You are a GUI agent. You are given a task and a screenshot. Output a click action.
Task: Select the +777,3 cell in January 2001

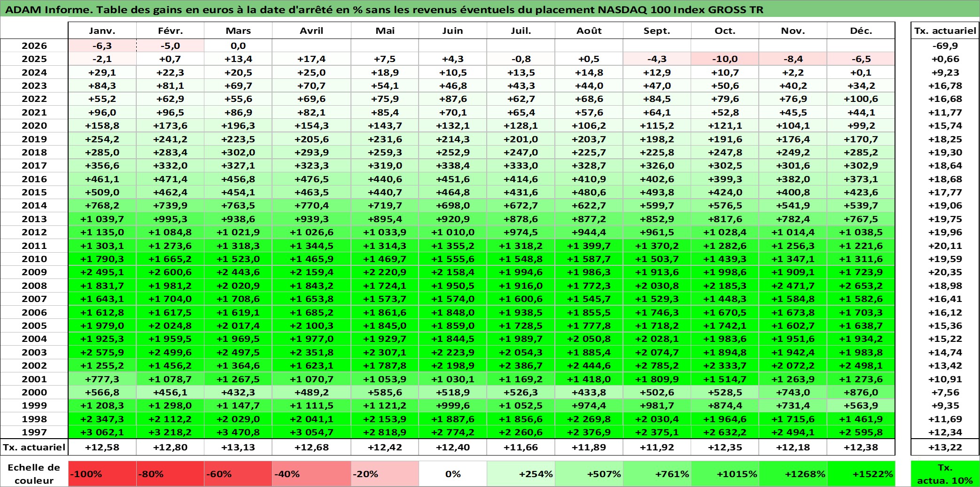tap(102, 379)
